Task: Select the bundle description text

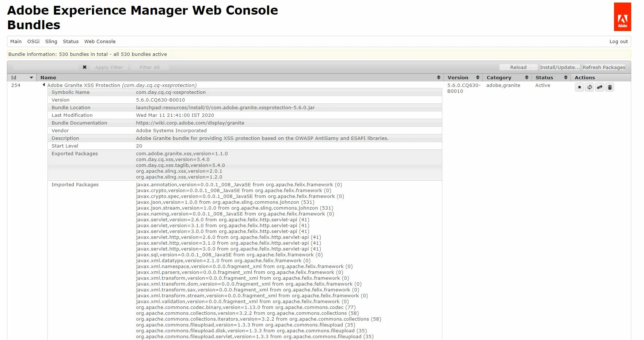Action: pyautogui.click(x=262, y=138)
